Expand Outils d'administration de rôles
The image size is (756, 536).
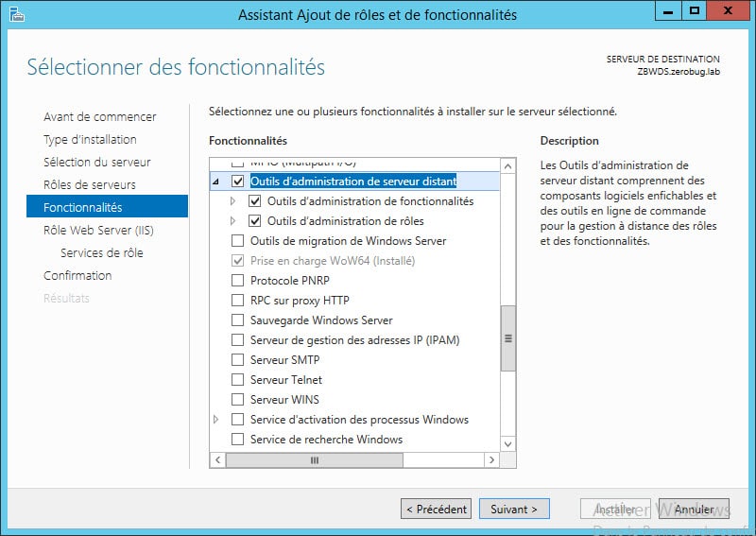[x=232, y=221]
